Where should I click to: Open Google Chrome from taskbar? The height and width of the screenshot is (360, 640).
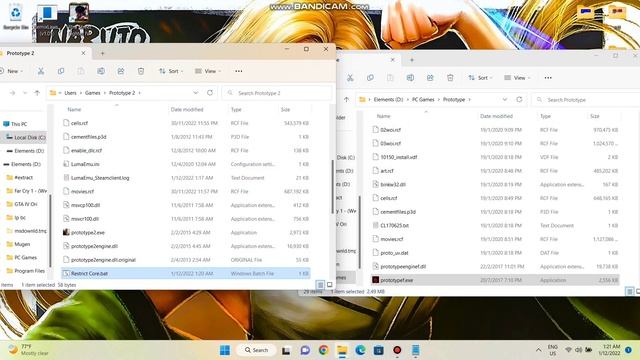[324, 350]
